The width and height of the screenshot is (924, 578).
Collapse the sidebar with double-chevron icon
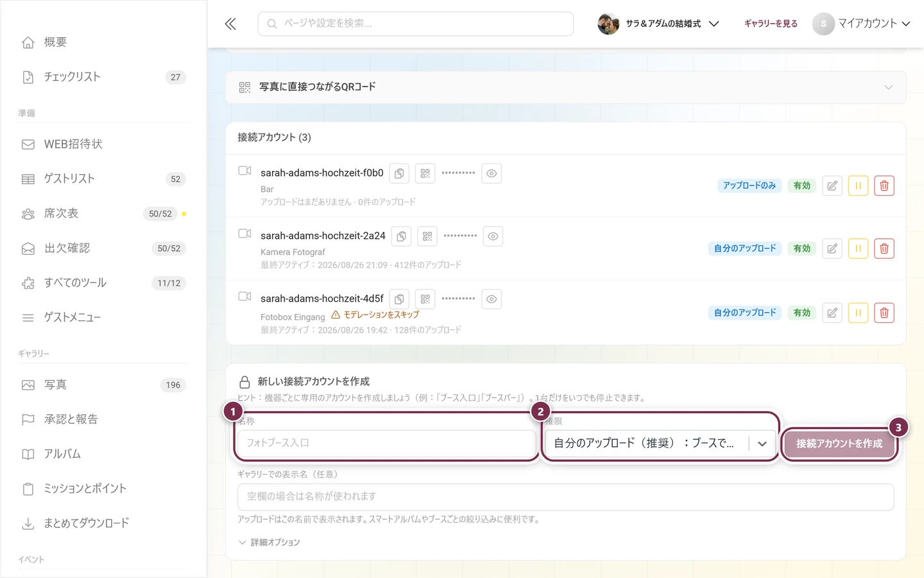coord(230,24)
